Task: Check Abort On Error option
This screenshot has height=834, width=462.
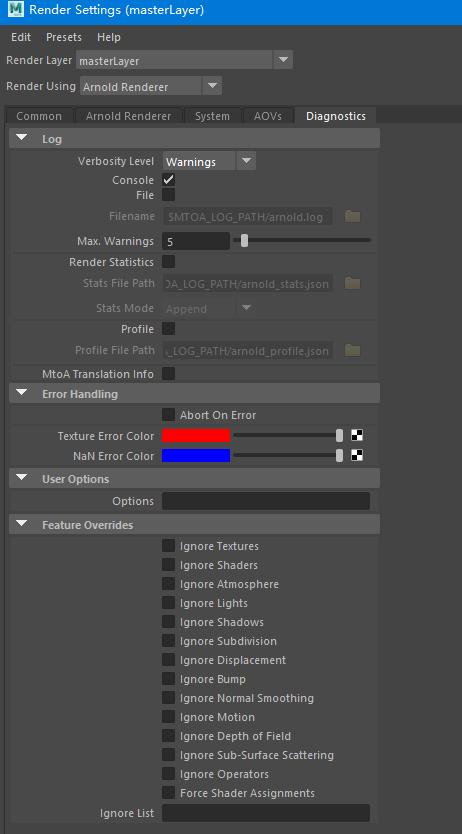Action: (169, 414)
